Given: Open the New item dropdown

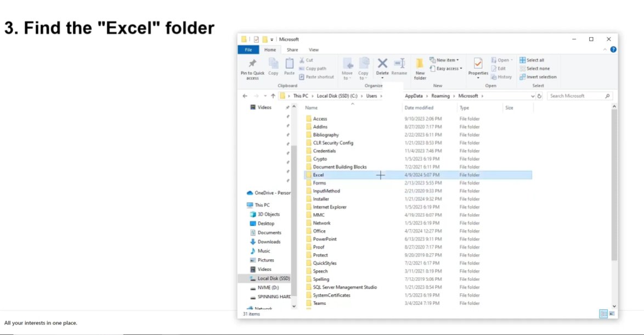Looking at the screenshot, I should pyautogui.click(x=444, y=59).
